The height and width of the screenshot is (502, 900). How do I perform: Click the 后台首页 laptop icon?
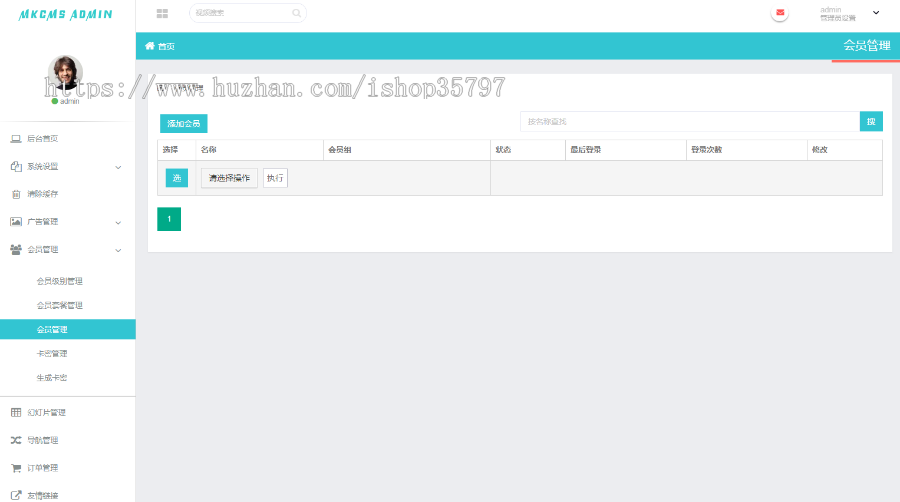16,138
